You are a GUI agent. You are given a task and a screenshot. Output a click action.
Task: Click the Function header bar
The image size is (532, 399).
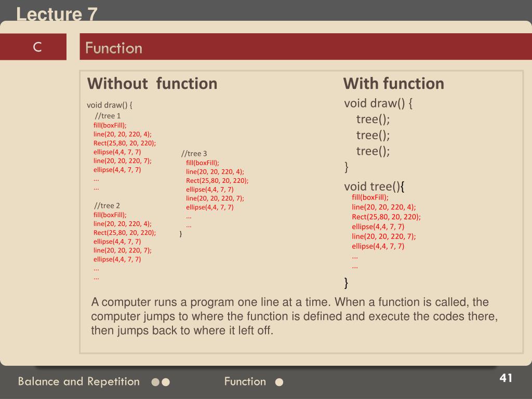[305, 47]
